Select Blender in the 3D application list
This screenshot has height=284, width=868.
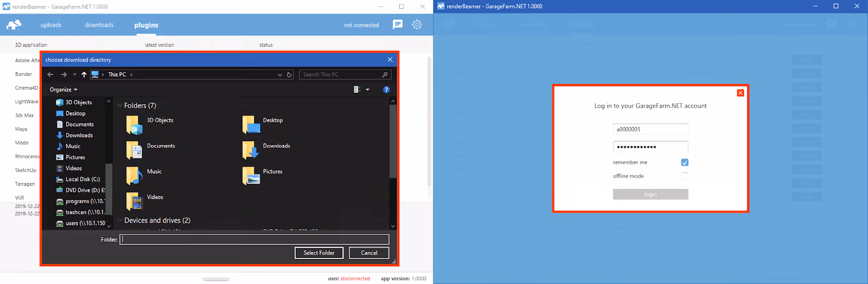pos(23,74)
